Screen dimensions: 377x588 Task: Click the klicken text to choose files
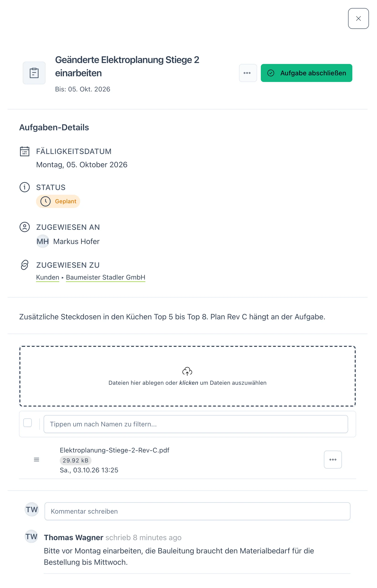pyautogui.click(x=188, y=383)
